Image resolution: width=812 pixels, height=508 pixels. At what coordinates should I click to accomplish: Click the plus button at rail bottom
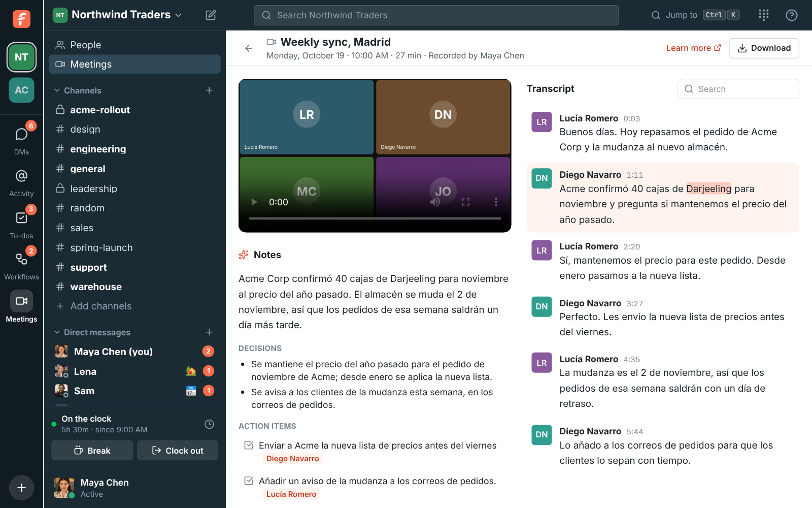click(21, 488)
